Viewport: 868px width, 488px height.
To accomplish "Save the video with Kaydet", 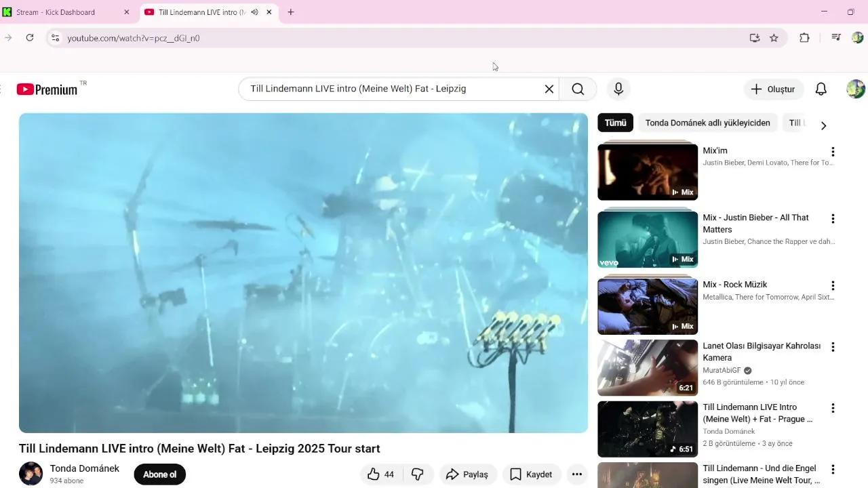I will coord(531,474).
